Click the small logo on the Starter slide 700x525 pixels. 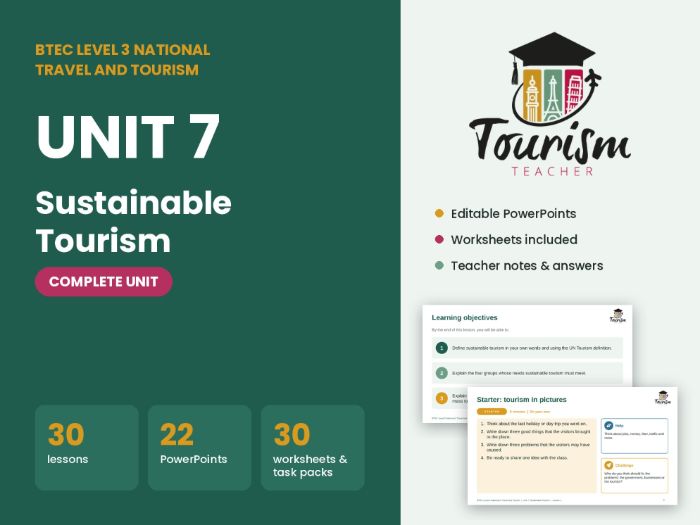click(662, 397)
